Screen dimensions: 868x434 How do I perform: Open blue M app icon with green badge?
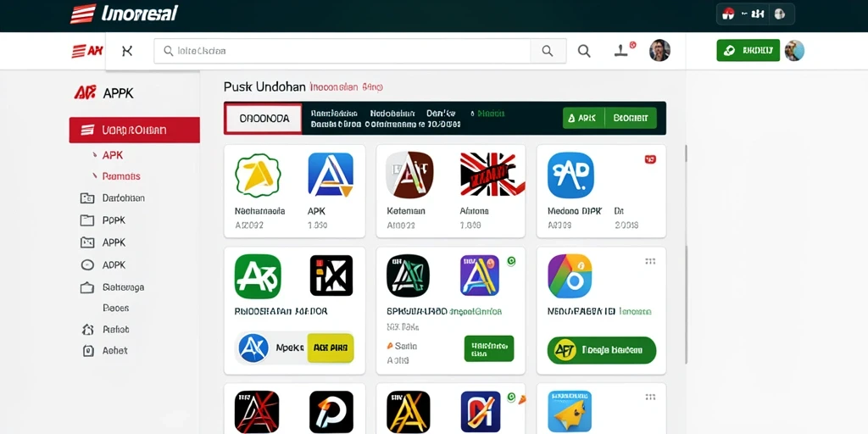[481, 412]
